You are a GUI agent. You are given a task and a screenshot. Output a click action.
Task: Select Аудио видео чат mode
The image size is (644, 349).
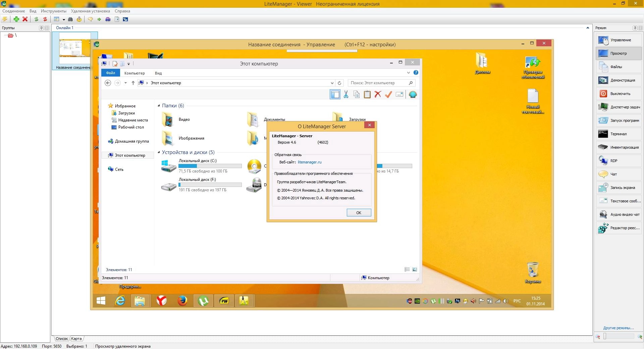point(619,214)
